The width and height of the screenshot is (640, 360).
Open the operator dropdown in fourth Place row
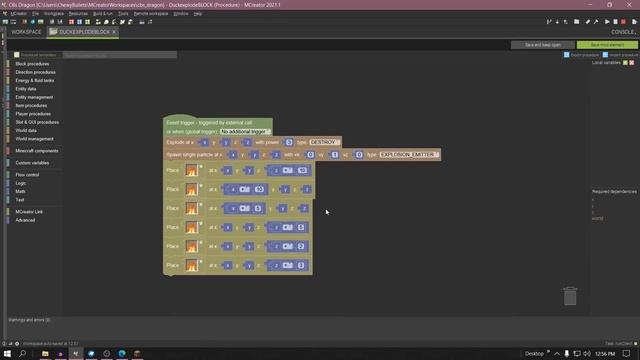pyautogui.click(x=288, y=227)
